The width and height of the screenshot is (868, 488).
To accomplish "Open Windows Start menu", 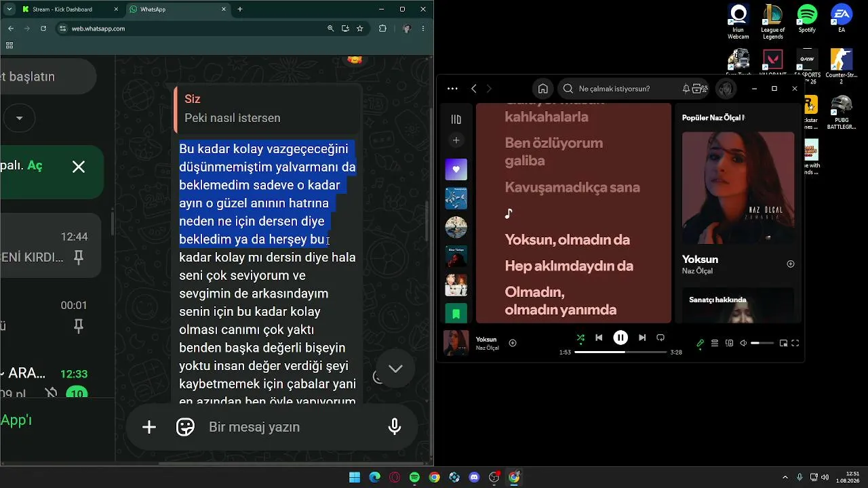I will (355, 477).
